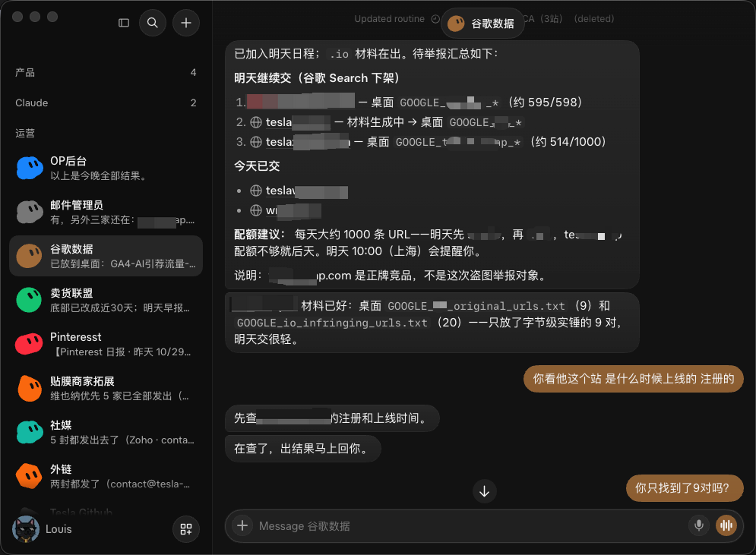Viewport: 756px width, 555px height.
Task: Select the 外链 conversation
Action: click(106, 476)
